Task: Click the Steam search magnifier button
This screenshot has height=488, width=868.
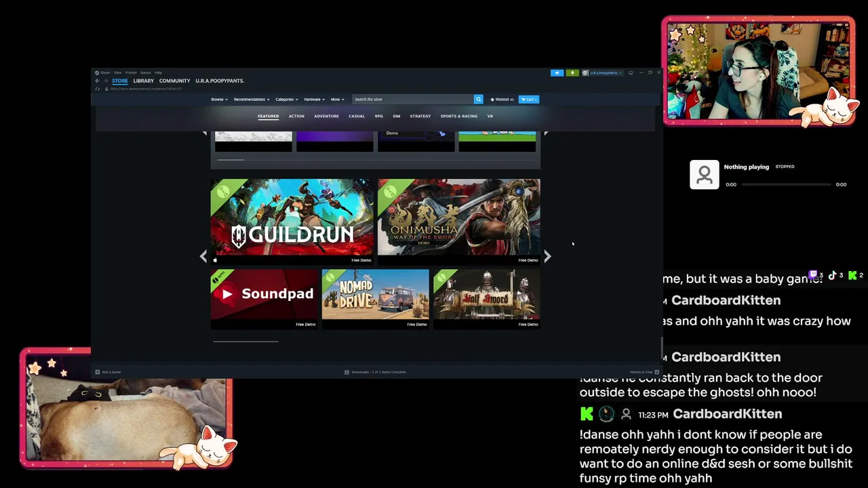Action: [478, 99]
